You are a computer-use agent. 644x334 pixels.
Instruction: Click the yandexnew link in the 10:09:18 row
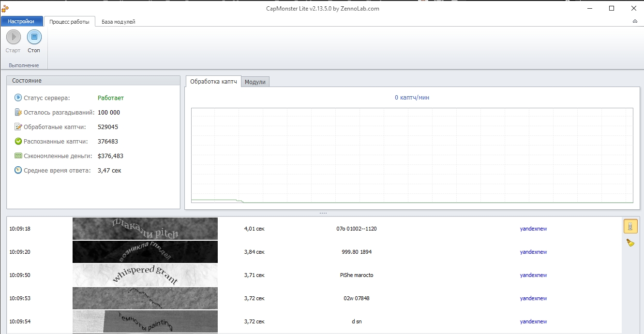click(x=533, y=229)
